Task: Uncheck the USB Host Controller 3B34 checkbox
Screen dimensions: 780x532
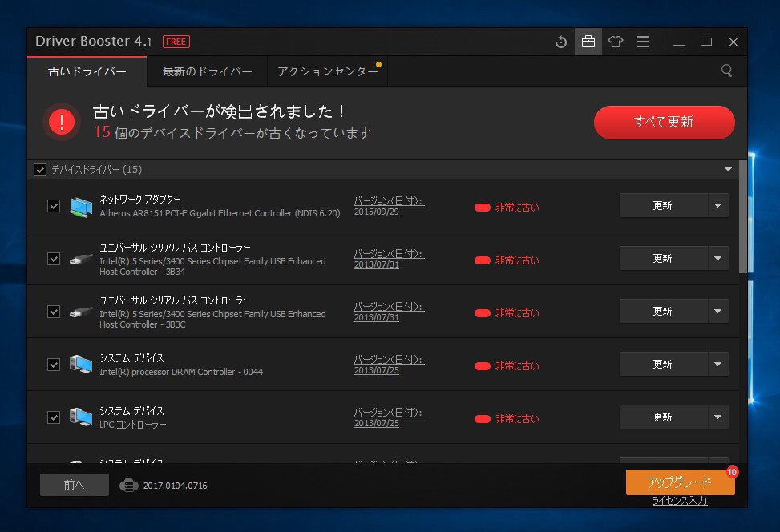Action: (x=54, y=259)
